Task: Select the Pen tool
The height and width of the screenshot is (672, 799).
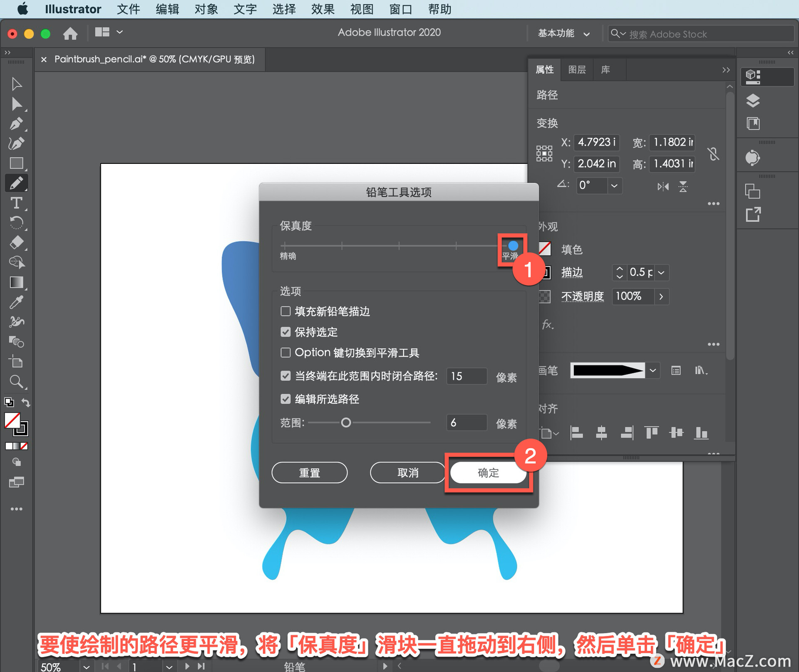Action: point(16,124)
